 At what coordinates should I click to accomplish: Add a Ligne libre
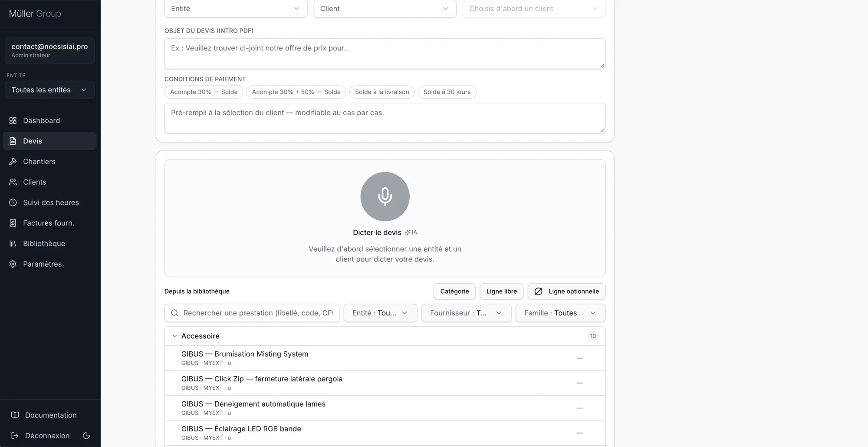point(501,291)
